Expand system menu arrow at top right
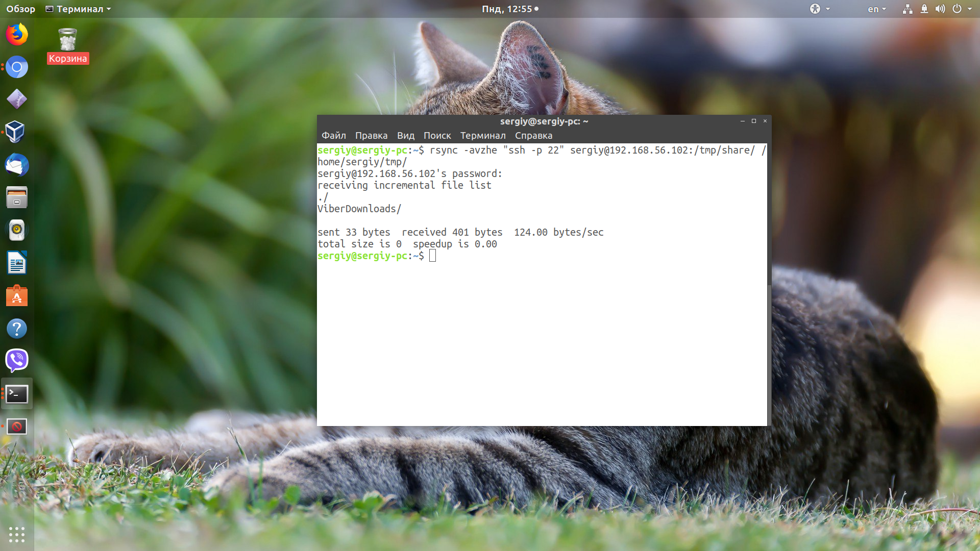 [x=970, y=9]
